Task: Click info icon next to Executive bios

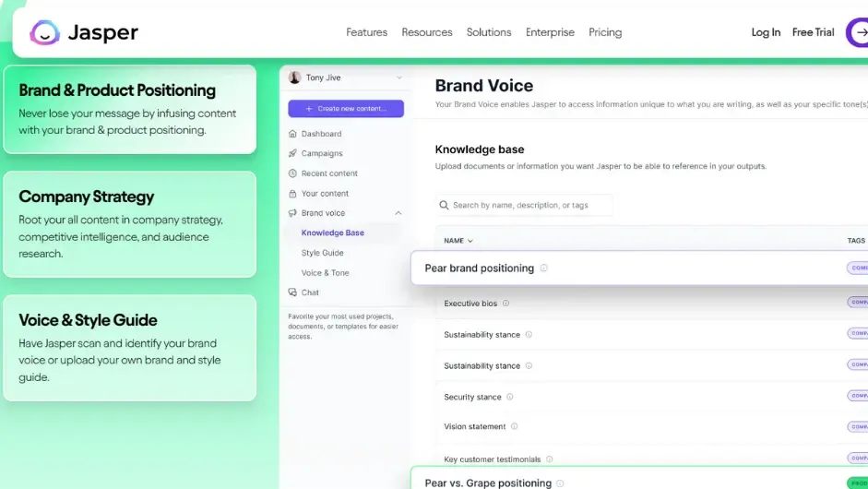Action: pos(505,303)
